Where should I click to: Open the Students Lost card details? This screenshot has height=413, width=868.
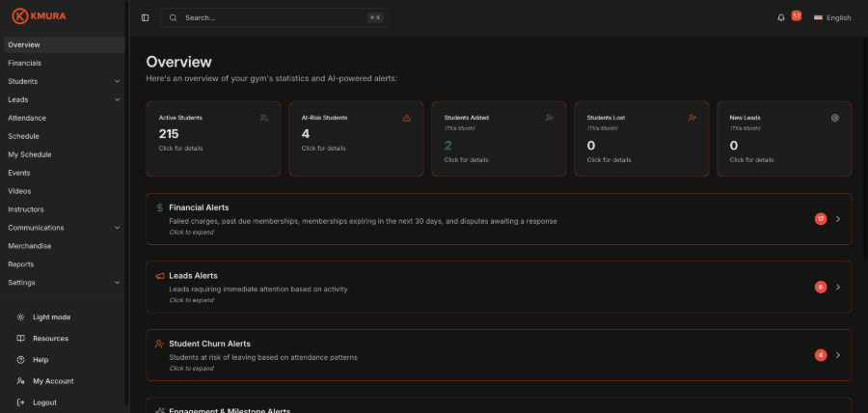pyautogui.click(x=641, y=138)
